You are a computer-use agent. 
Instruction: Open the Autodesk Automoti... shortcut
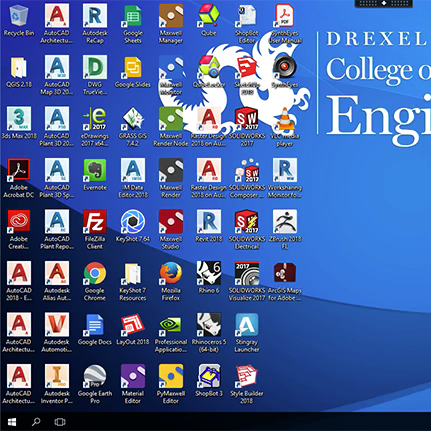pos(57,324)
